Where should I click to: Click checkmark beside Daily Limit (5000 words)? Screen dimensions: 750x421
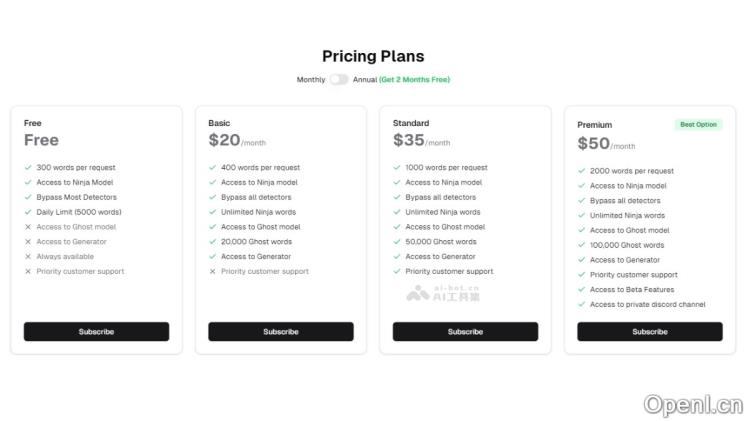pyautogui.click(x=28, y=212)
